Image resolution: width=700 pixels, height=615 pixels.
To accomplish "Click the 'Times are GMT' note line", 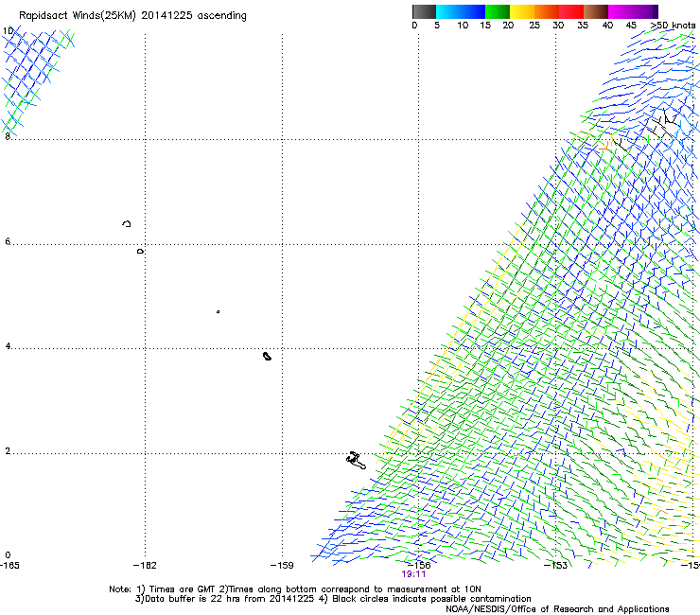I will (295, 589).
